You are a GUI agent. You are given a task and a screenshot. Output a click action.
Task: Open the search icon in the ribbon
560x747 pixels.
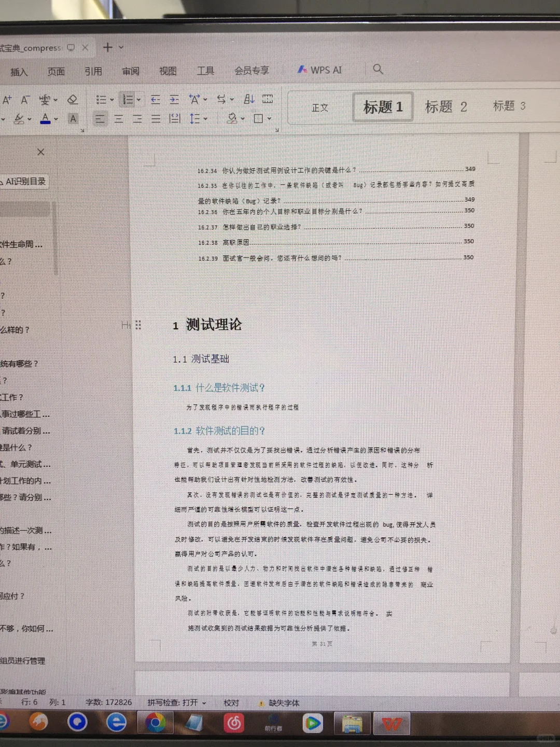379,70
